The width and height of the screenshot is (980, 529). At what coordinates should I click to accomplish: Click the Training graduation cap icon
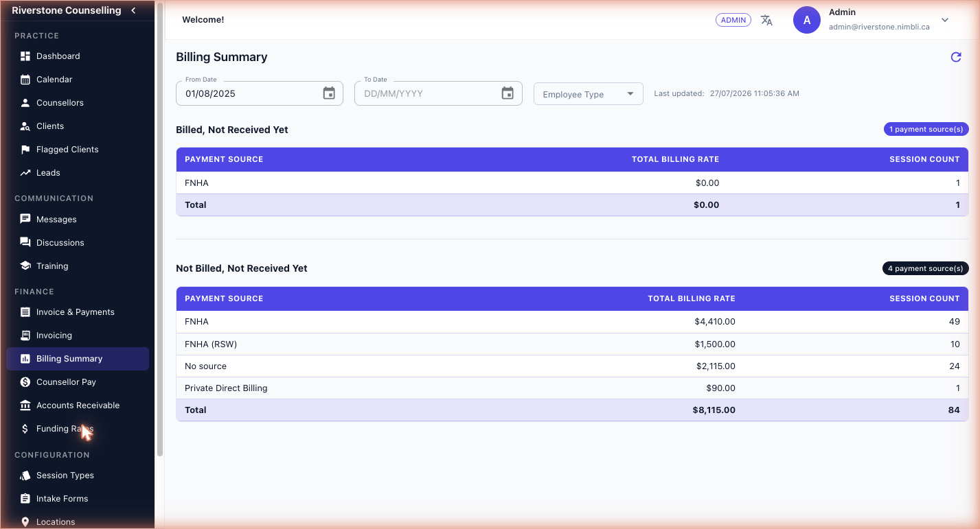25,266
